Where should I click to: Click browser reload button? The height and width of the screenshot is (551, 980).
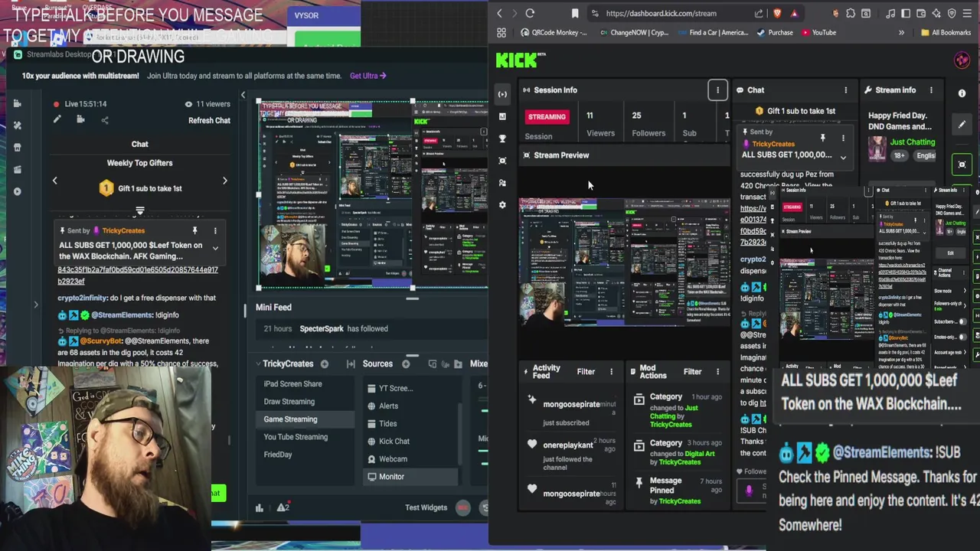pyautogui.click(x=530, y=13)
